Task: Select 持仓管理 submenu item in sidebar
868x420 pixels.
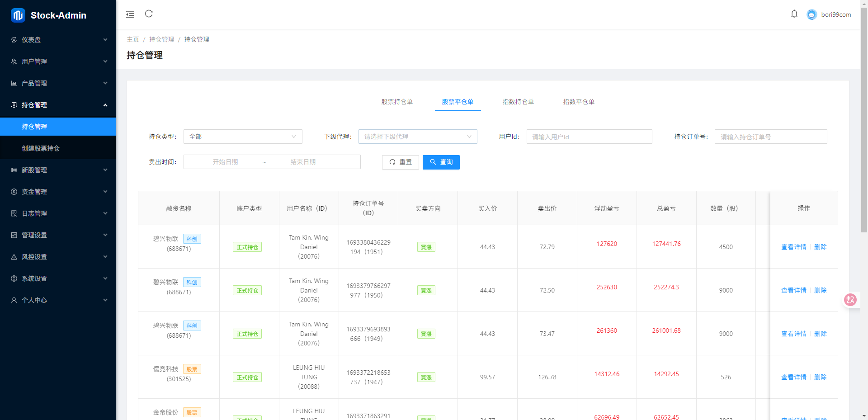Action: (x=58, y=127)
